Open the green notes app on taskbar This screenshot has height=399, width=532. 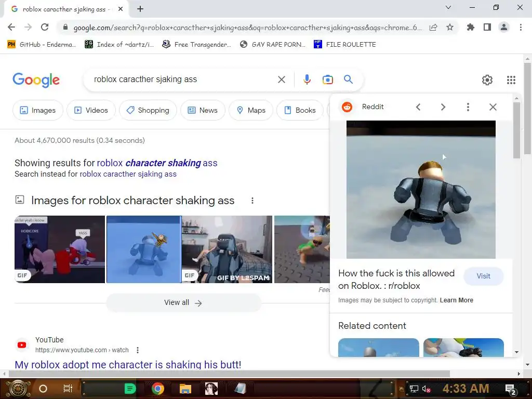pos(129,389)
